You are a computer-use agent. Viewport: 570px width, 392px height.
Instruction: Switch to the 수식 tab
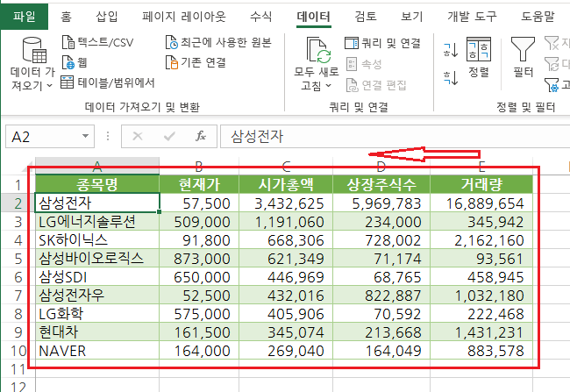click(x=261, y=17)
